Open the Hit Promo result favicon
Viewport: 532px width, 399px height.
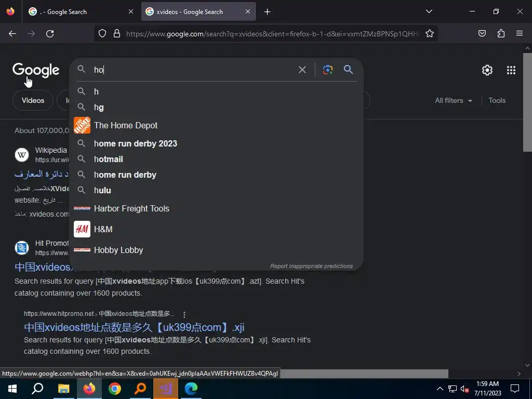click(22, 248)
